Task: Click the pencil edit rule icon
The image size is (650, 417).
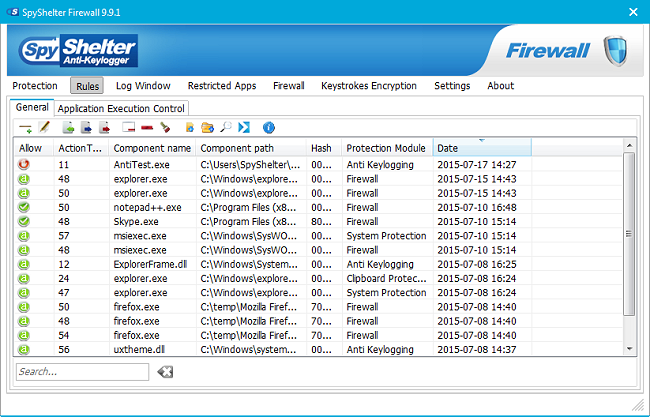Action: (44, 127)
